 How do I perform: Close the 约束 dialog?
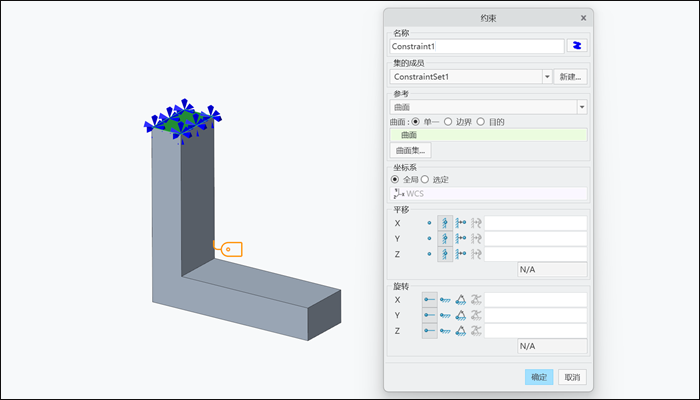(583, 18)
